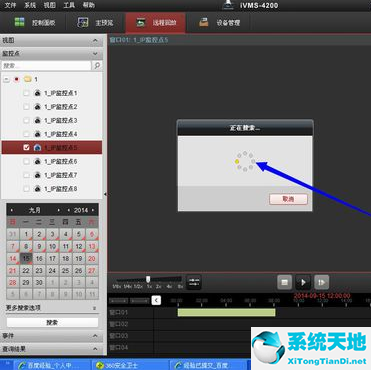
Task: Click camera icon beside 1_IP监控点4
Action: pos(37,134)
